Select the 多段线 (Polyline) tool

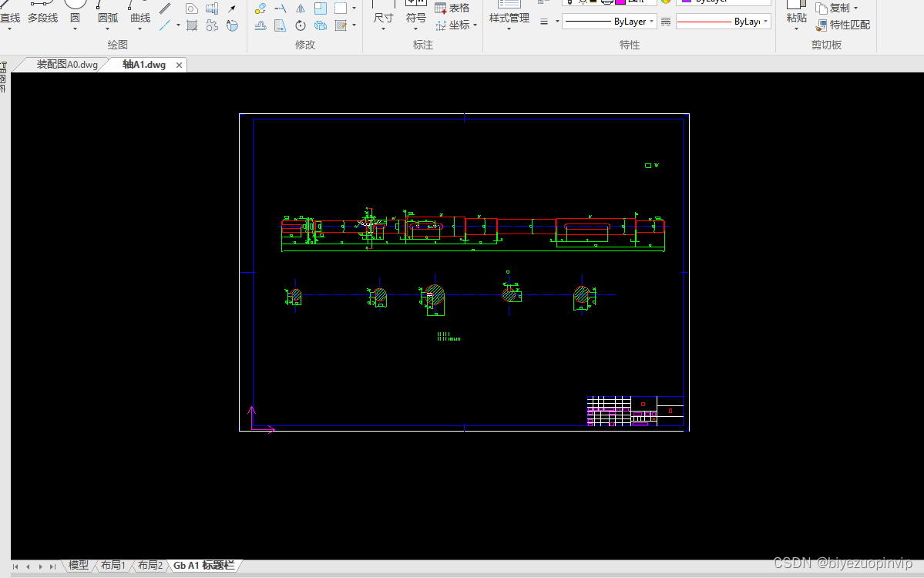click(x=42, y=13)
